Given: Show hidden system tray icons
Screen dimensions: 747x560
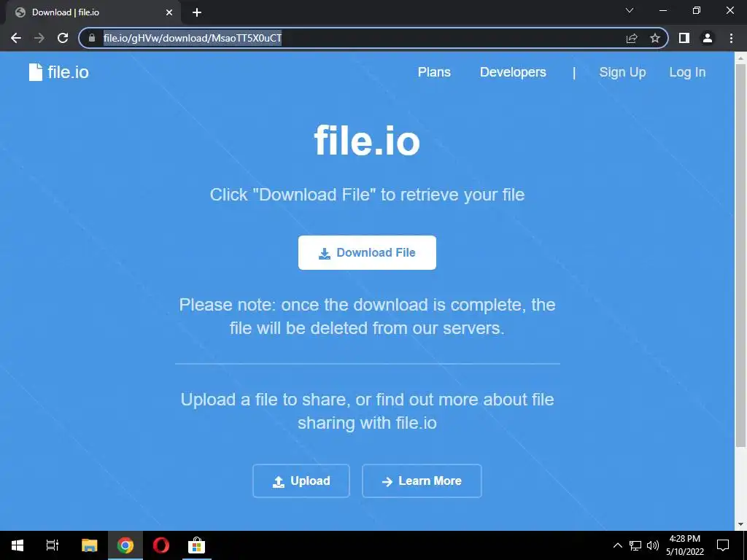Looking at the screenshot, I should [617, 545].
